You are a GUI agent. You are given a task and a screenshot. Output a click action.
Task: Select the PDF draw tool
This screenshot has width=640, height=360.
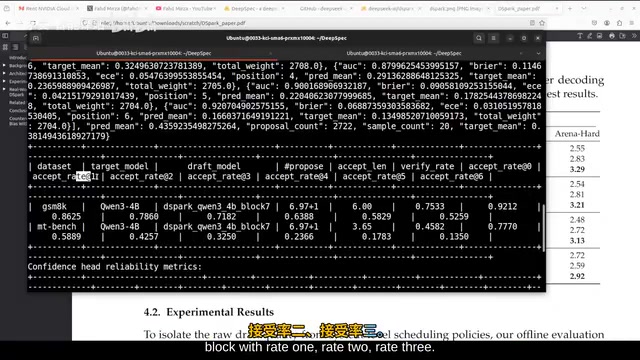point(589,36)
